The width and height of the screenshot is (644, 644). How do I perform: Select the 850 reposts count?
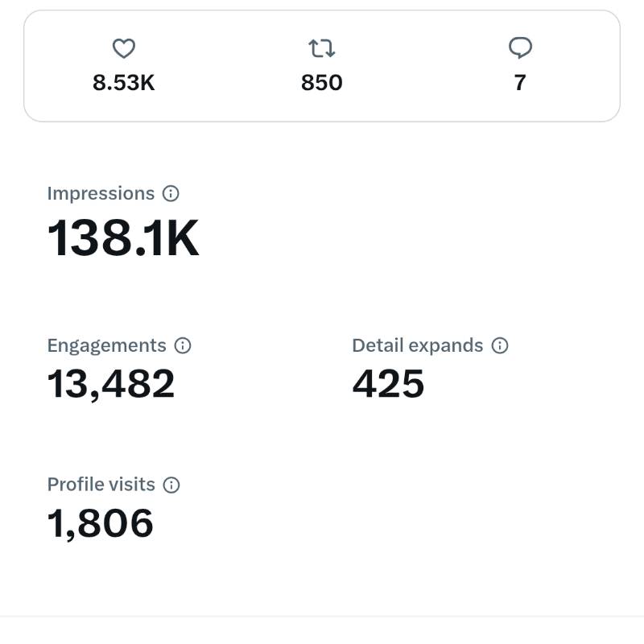321,83
